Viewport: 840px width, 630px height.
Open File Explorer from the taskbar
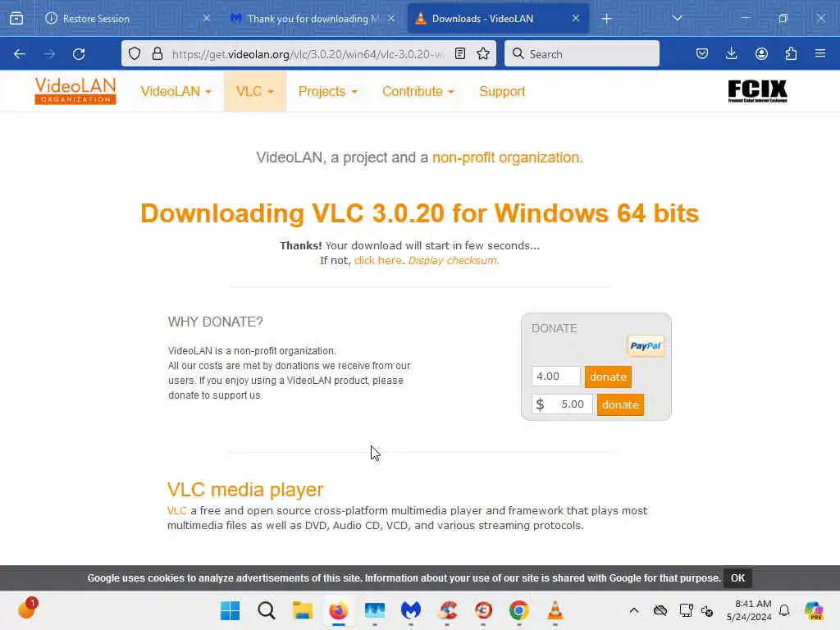pyautogui.click(x=302, y=610)
